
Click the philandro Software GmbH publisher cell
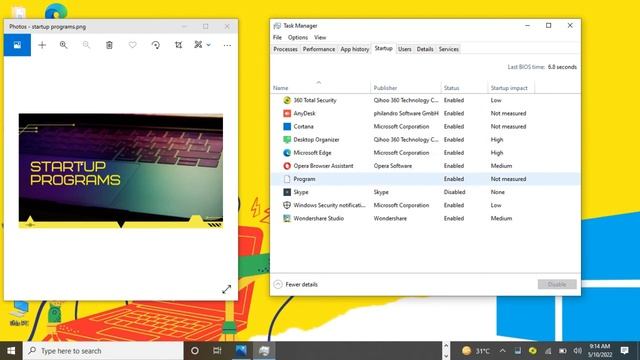pyautogui.click(x=406, y=113)
